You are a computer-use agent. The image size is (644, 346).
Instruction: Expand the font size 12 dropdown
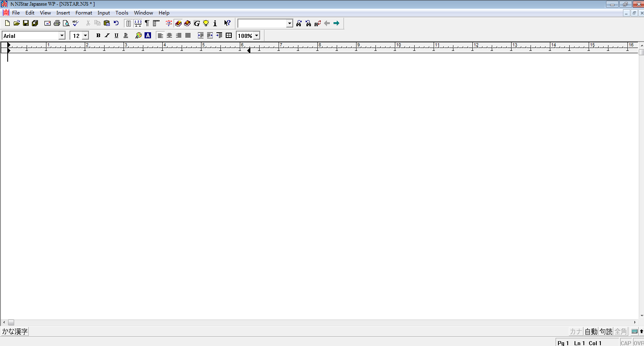[85, 35]
